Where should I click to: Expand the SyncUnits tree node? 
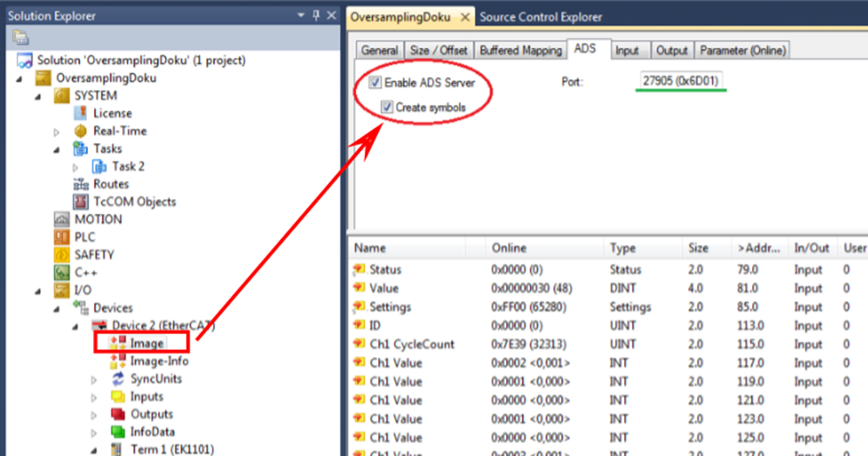coord(95,380)
